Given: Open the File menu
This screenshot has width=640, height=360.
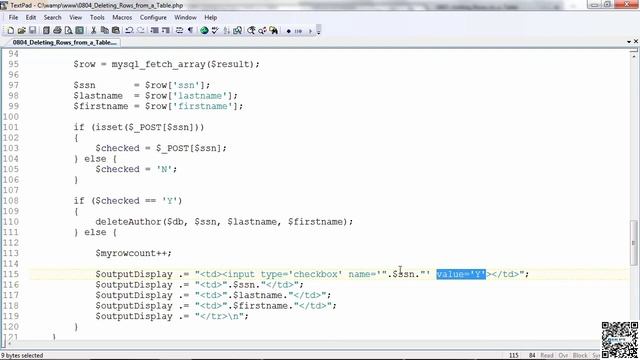Looking at the screenshot, I should 13,18.
